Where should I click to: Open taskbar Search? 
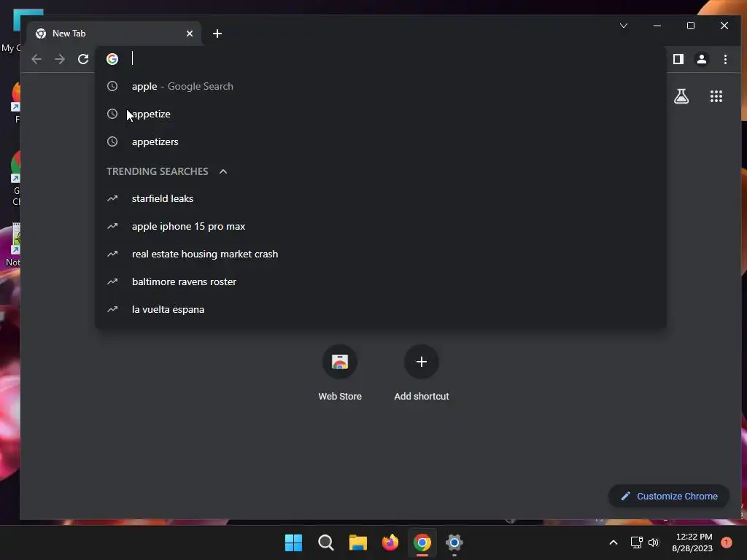pos(326,542)
